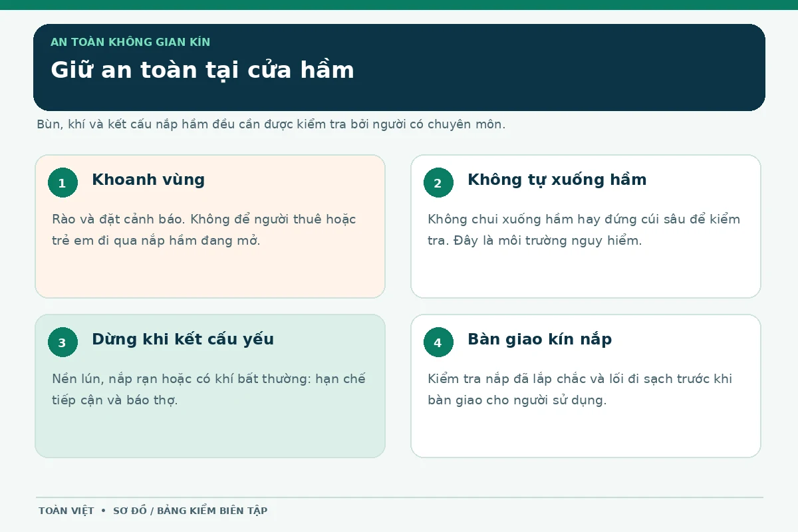Image resolution: width=798 pixels, height=532 pixels.
Task: Select the 'Khoanh vùng' card heading
Action: tap(148, 180)
